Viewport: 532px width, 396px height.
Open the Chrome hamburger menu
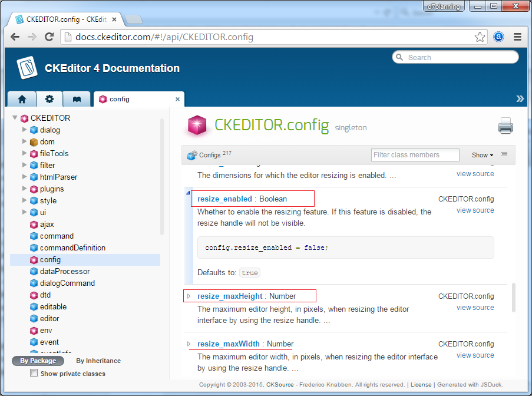click(x=517, y=37)
